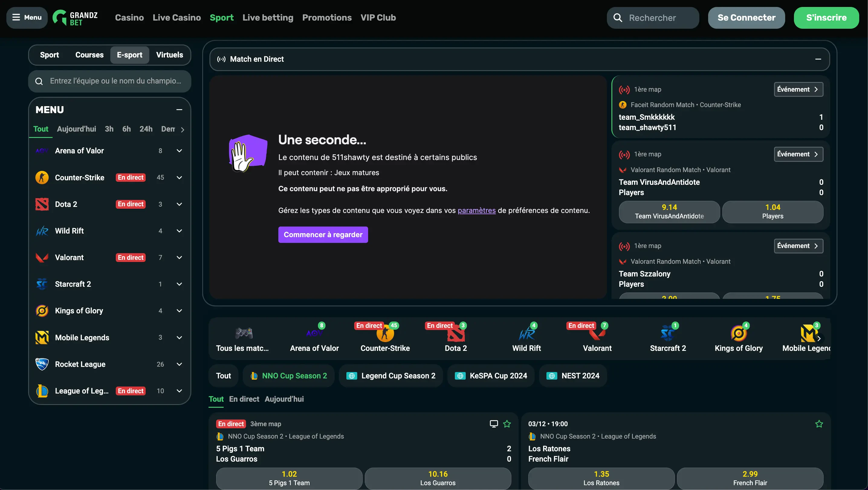Click Commencer à regarder button
The image size is (868, 490).
click(323, 235)
